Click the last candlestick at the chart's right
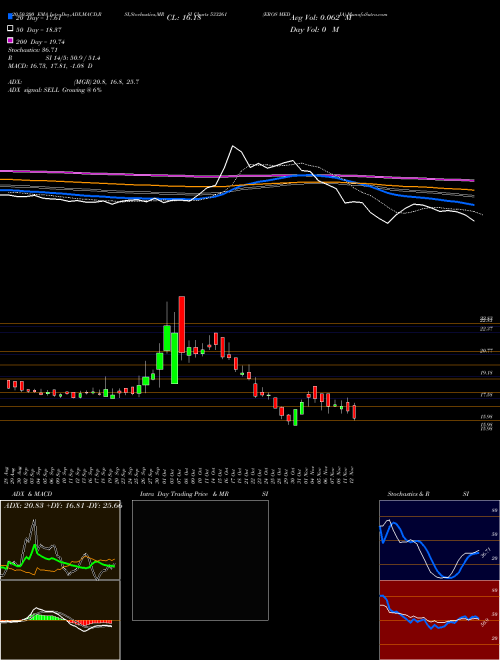500x660 pixels. [354, 412]
